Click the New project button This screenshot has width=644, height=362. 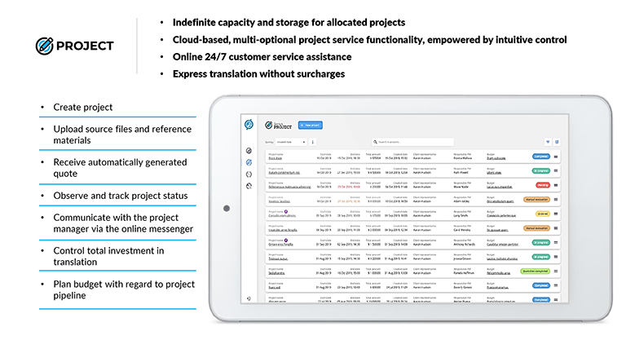click(311, 125)
